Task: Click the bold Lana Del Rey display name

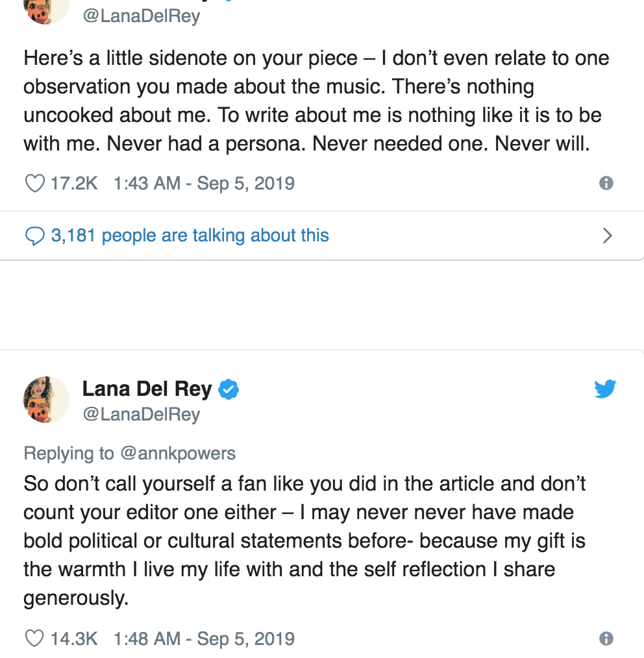Action: click(x=147, y=389)
